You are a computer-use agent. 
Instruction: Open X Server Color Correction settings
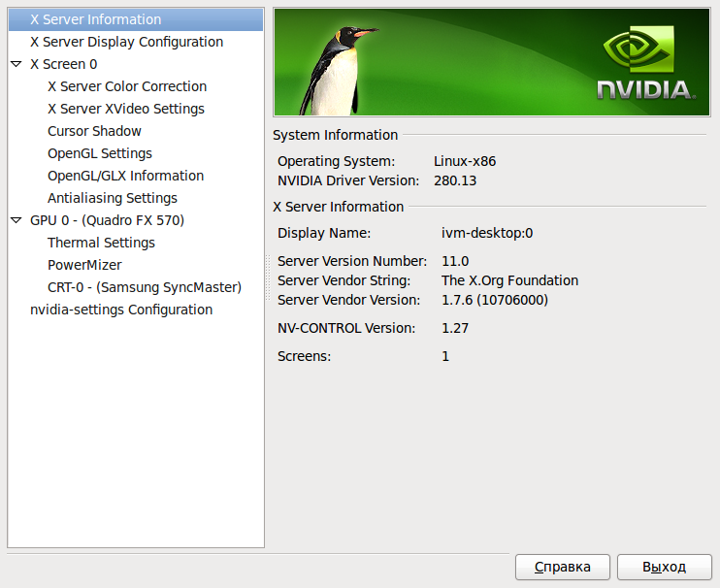coord(126,86)
